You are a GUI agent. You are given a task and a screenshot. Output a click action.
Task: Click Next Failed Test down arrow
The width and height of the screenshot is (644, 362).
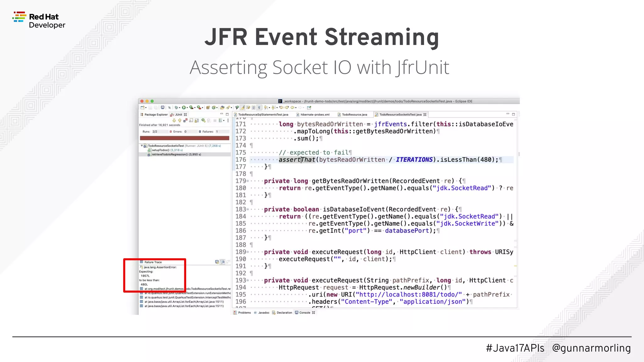point(174,120)
